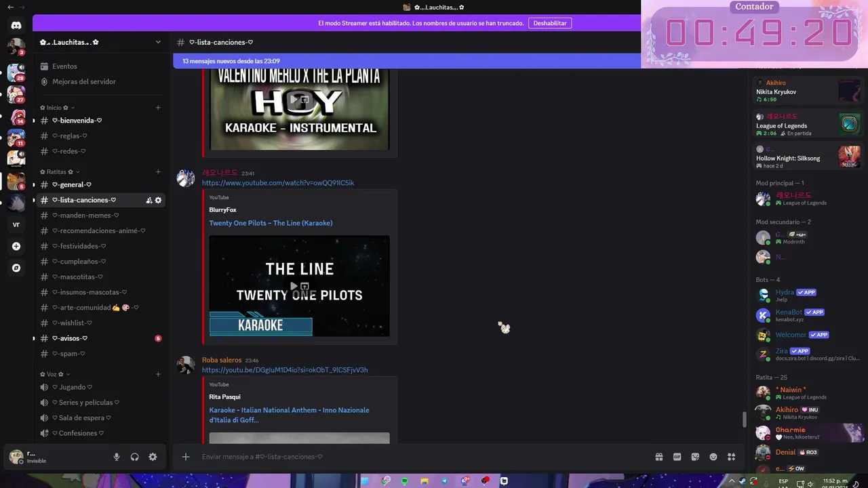Add a new server

pos(16,246)
